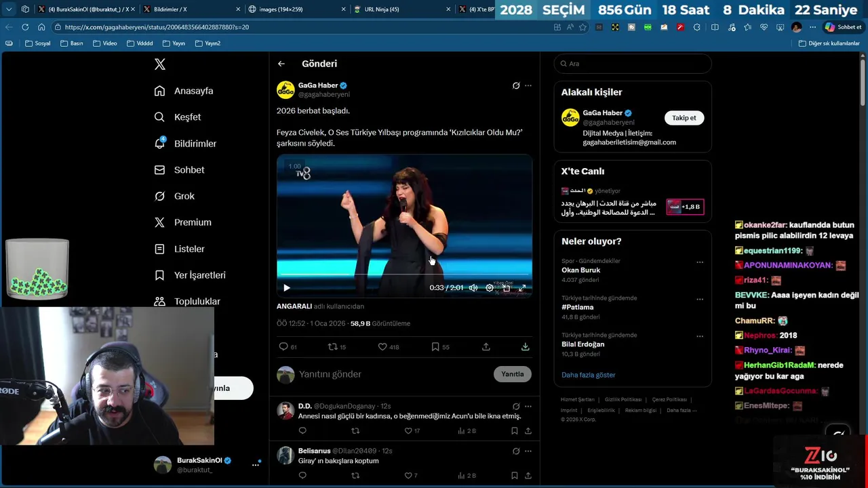The image size is (868, 488).
Task: Open more options on Belisarıus reply
Action: point(528,451)
